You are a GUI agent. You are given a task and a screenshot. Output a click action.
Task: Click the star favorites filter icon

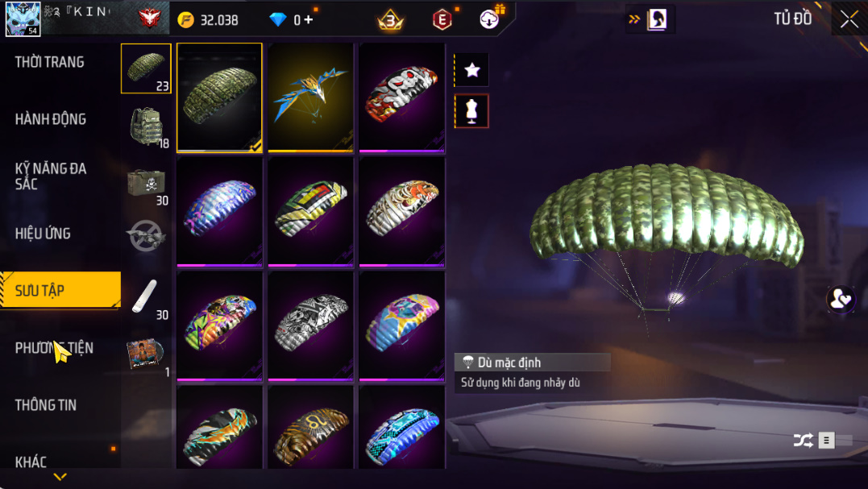pos(471,70)
